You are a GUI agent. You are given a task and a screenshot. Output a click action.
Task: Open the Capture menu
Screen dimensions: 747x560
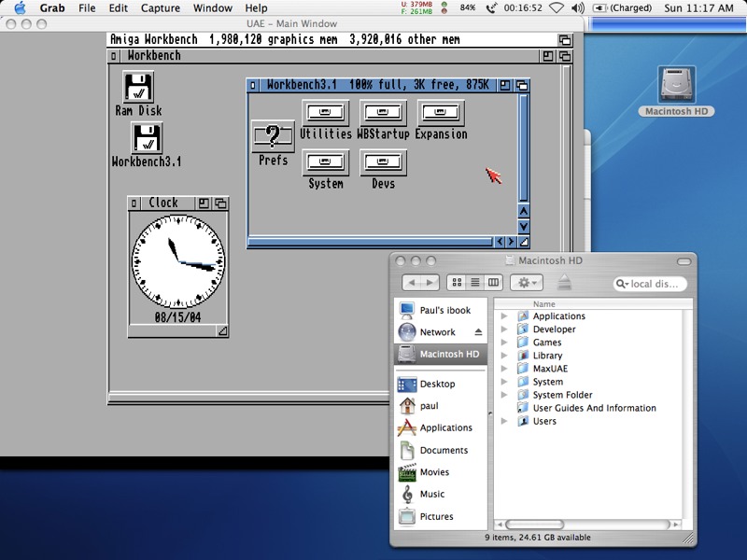click(160, 8)
